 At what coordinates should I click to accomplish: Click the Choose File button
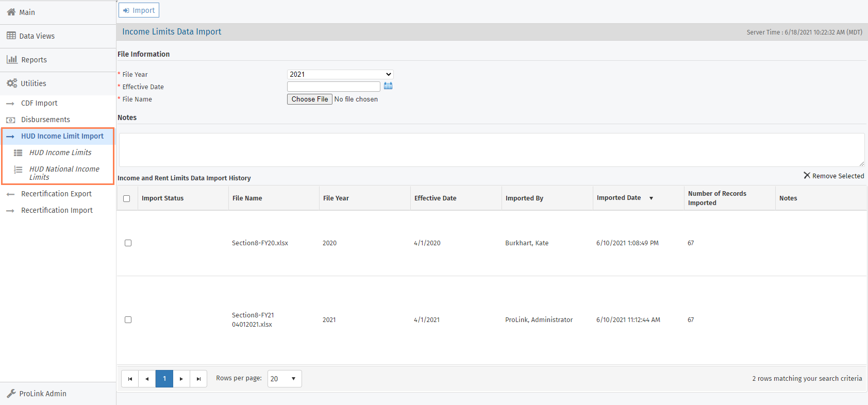[309, 99]
